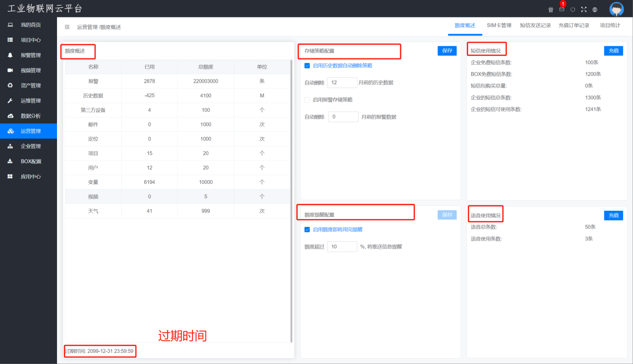
Task: Open 项目中心 via its list icon
Action: point(10,40)
